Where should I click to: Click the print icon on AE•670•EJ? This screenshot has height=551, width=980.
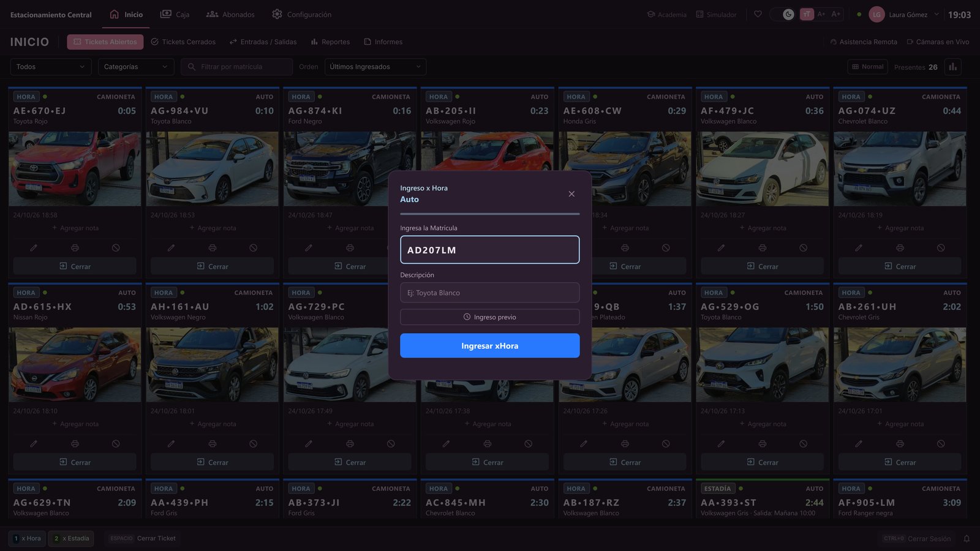[75, 248]
